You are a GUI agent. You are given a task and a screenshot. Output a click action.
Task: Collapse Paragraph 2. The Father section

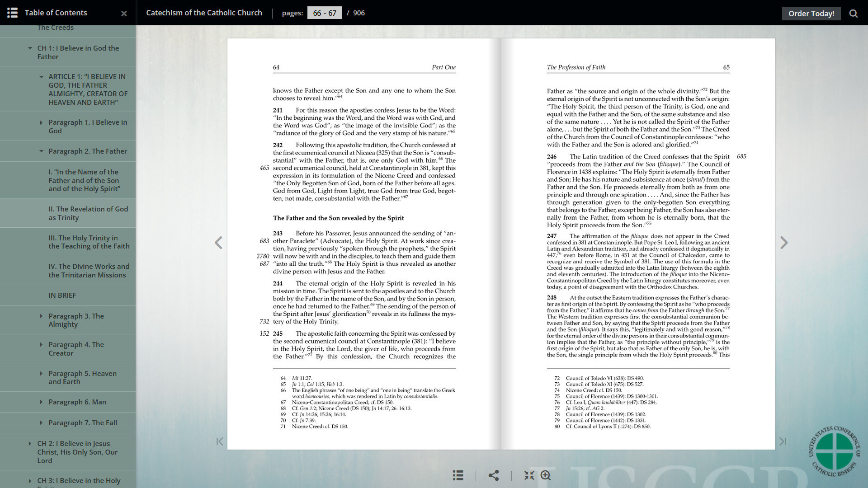pyautogui.click(x=41, y=151)
